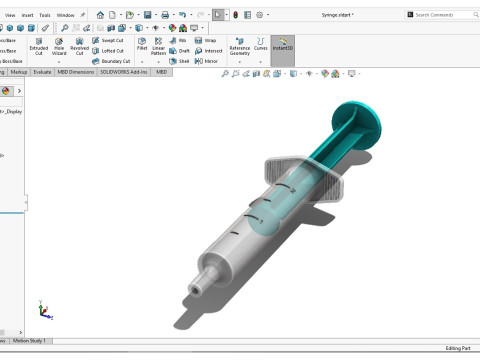Click the Revolved Cut tool
Screen dimensions: 480x360
click(79, 46)
